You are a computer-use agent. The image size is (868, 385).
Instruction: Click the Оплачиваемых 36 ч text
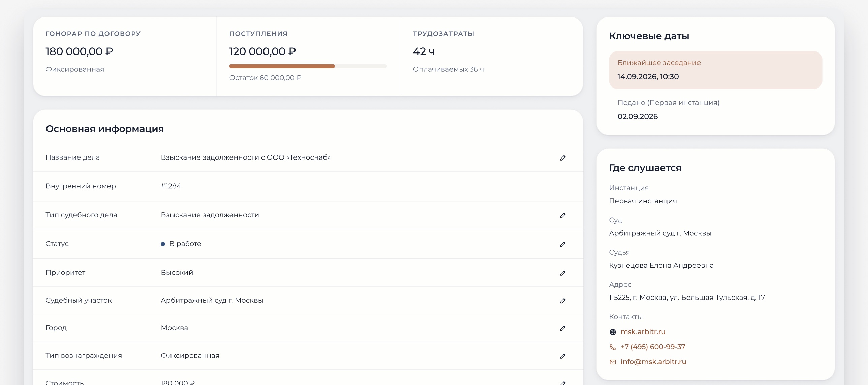(448, 69)
